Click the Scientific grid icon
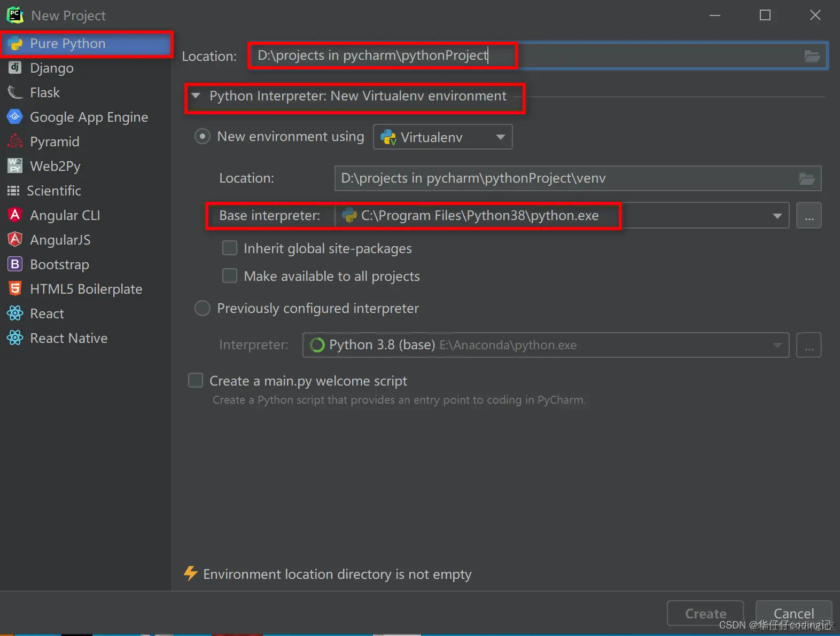Viewport: 840px width, 636px height. [x=13, y=191]
